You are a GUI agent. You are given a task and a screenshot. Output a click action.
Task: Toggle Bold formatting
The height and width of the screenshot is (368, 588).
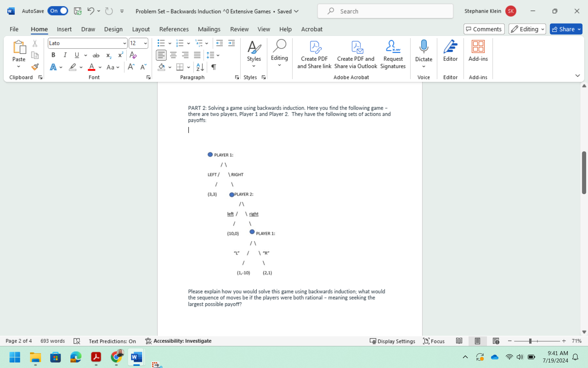point(53,55)
